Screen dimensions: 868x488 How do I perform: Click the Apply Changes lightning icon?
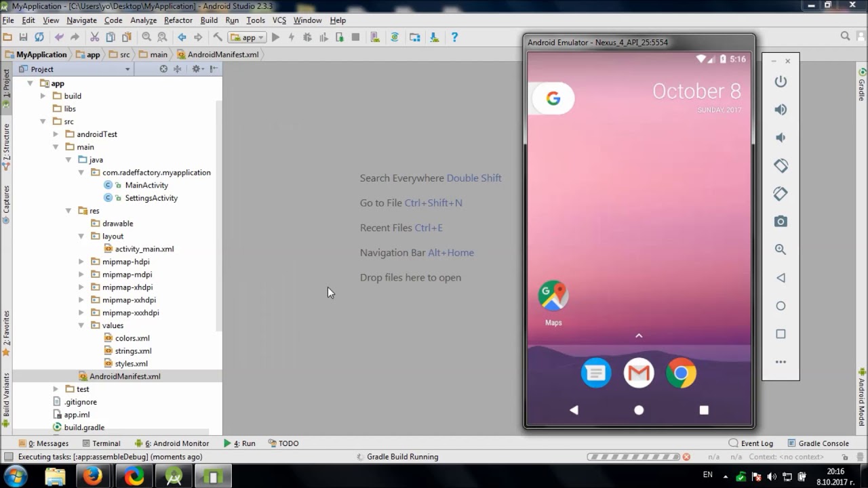(292, 37)
